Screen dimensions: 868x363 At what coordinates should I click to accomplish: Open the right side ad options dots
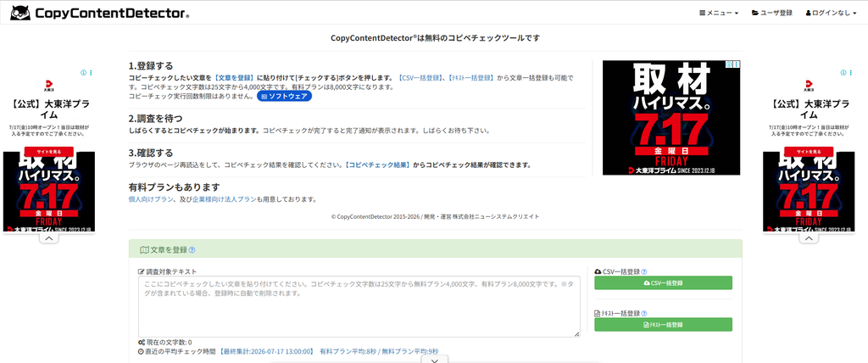point(851,73)
